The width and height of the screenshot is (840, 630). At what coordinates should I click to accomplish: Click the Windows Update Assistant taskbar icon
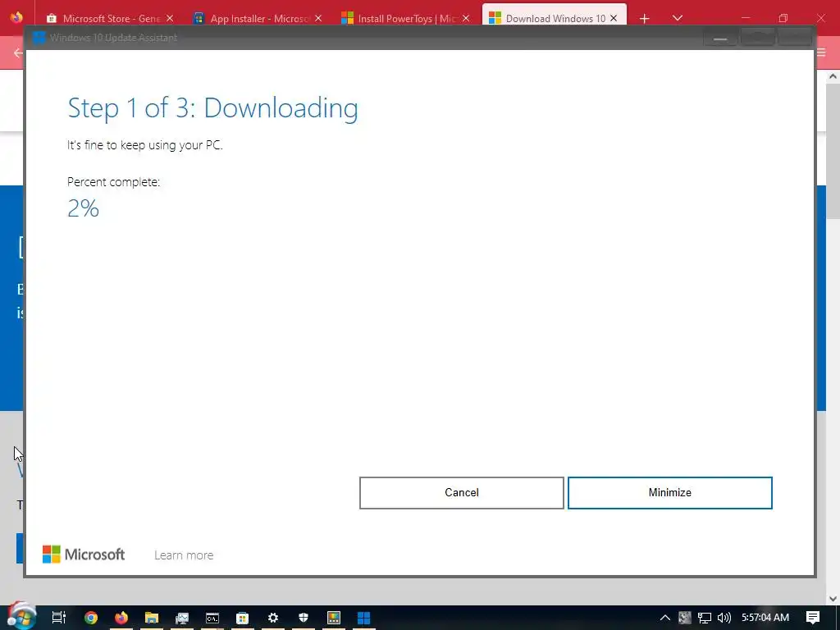pos(363,618)
